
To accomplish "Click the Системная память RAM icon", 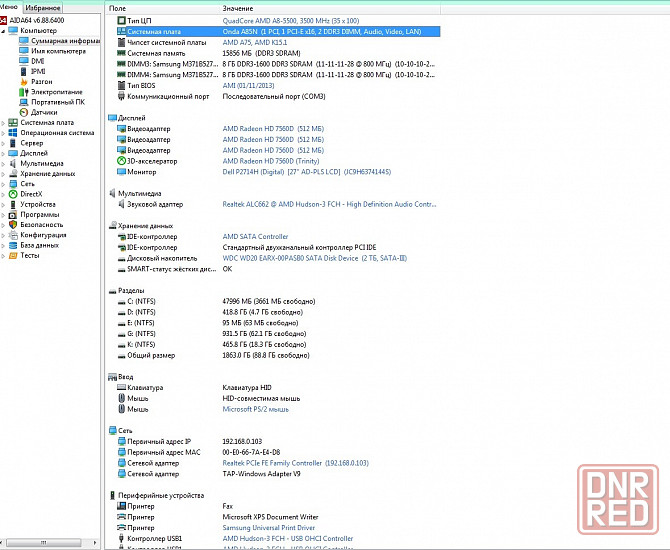I will (x=121, y=53).
